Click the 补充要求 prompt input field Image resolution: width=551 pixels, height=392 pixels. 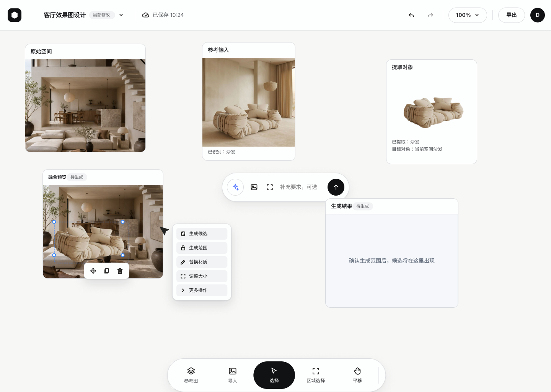coord(299,187)
